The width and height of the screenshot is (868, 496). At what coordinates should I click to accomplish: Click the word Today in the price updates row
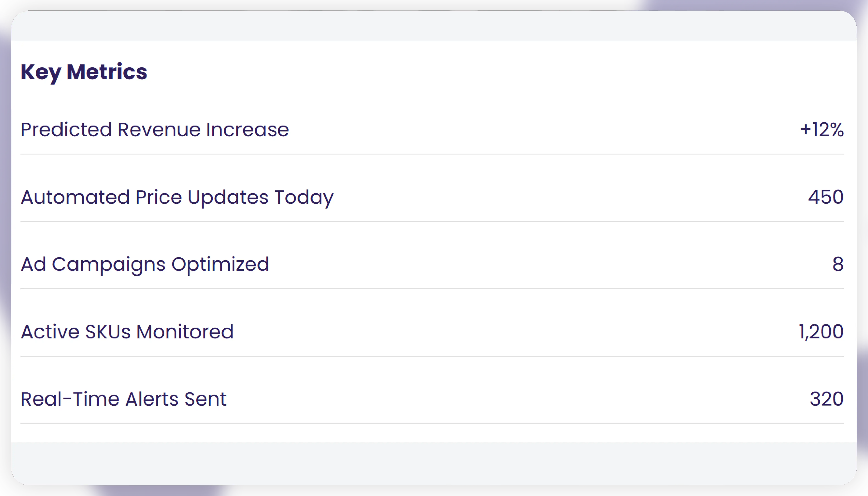point(304,197)
